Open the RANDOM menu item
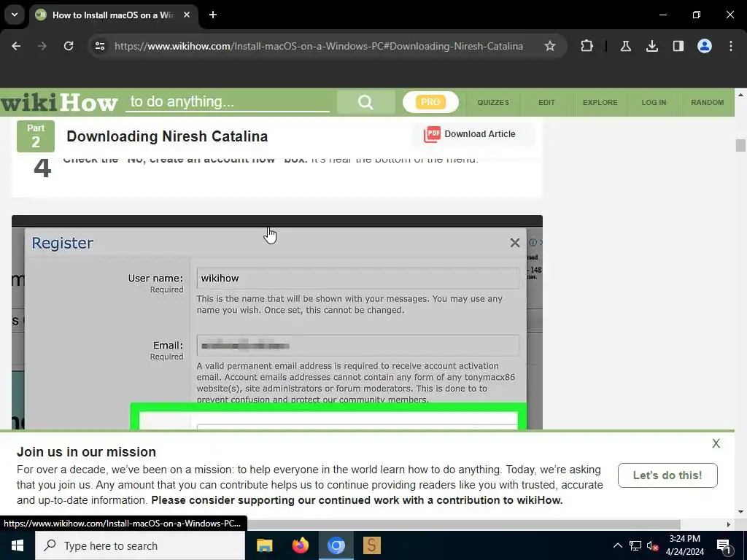Image resolution: width=747 pixels, height=560 pixels. click(707, 102)
